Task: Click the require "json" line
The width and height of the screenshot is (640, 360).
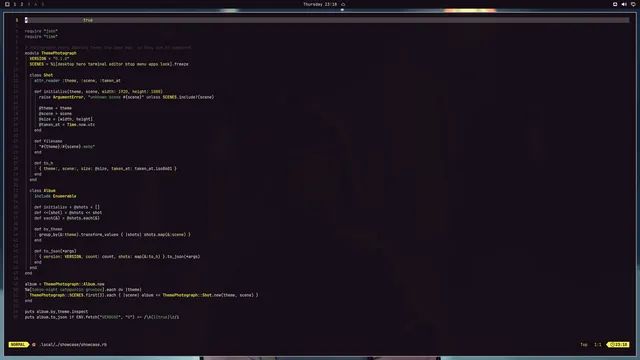Action: pyautogui.click(x=41, y=31)
